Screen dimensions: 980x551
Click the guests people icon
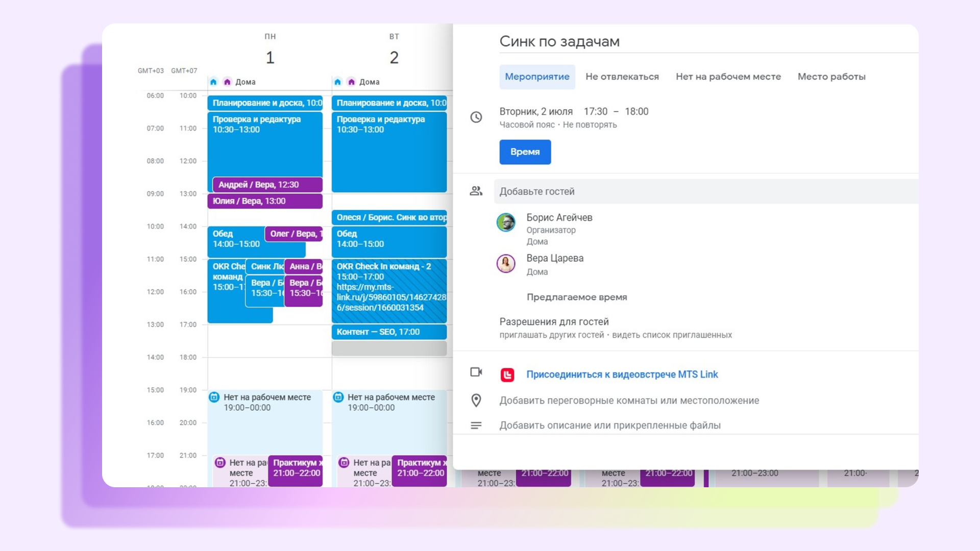(x=476, y=191)
